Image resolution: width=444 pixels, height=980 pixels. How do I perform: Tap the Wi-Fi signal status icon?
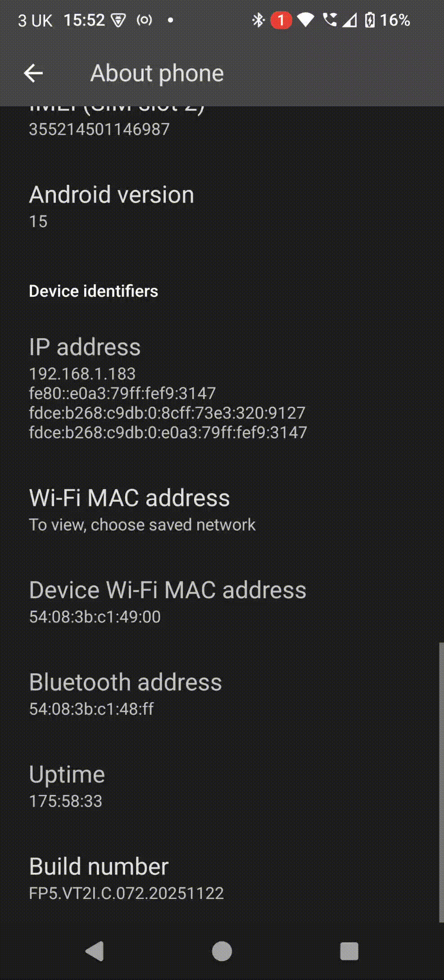click(x=305, y=20)
